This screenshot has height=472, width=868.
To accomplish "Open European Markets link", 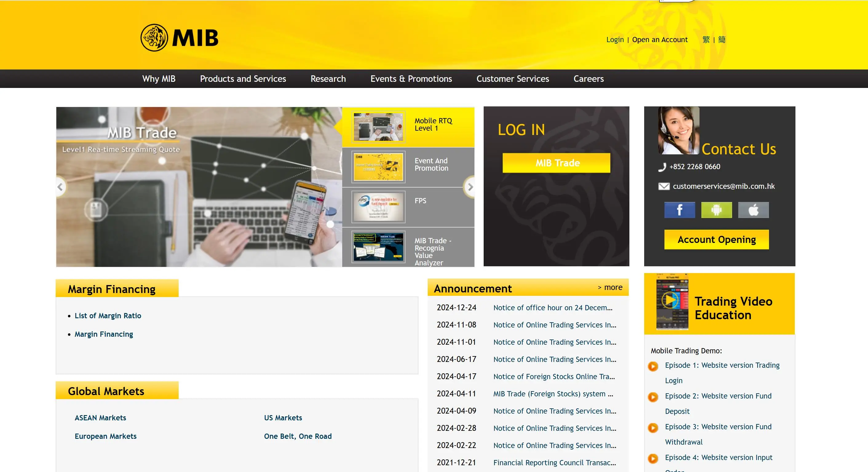I will [105, 436].
